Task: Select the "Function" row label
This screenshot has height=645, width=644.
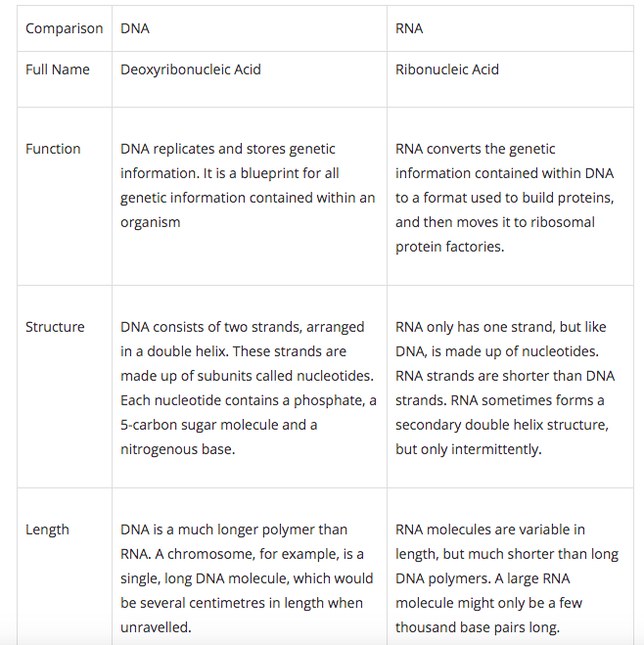Action: (53, 149)
